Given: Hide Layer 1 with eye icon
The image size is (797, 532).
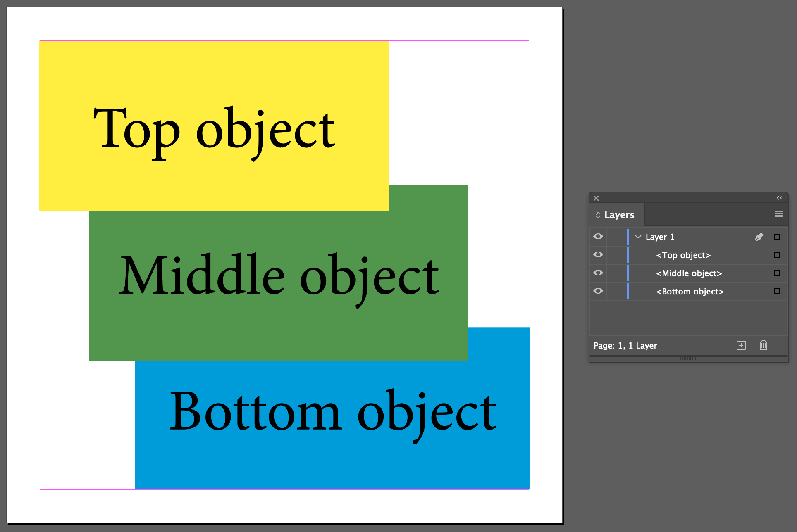Looking at the screenshot, I should pos(598,237).
